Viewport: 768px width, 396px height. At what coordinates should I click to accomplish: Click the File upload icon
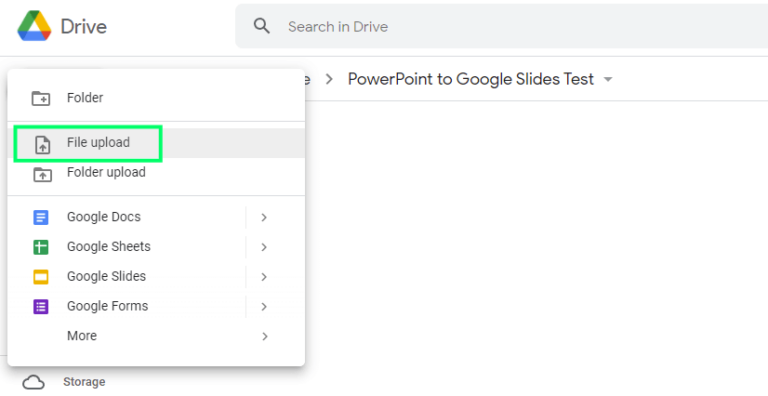coord(43,145)
